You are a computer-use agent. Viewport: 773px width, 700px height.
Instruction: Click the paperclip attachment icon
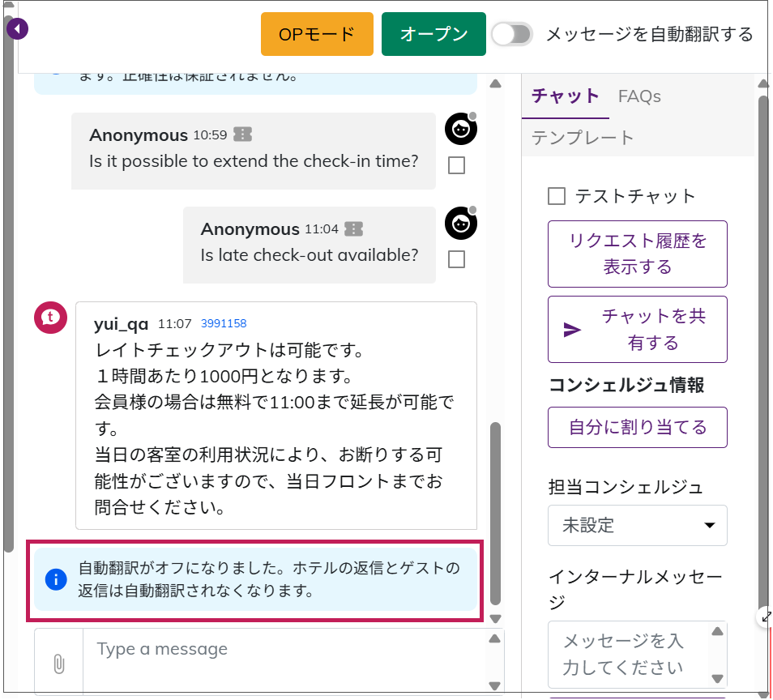click(58, 664)
